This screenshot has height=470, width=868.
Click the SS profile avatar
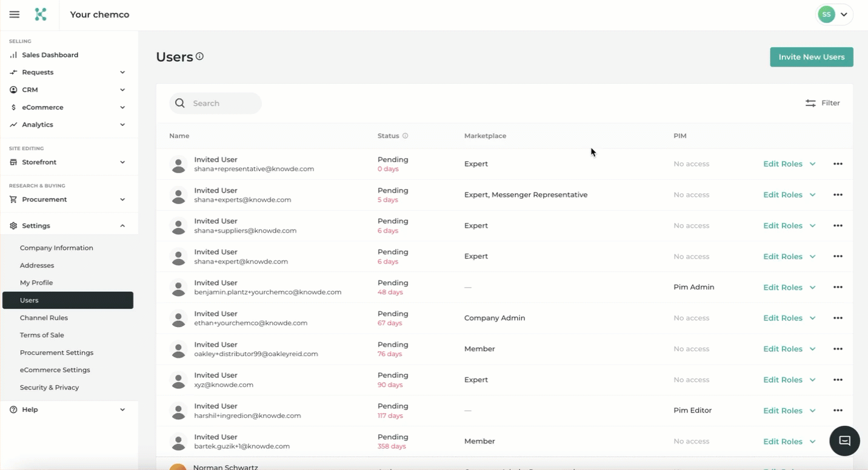coord(826,15)
